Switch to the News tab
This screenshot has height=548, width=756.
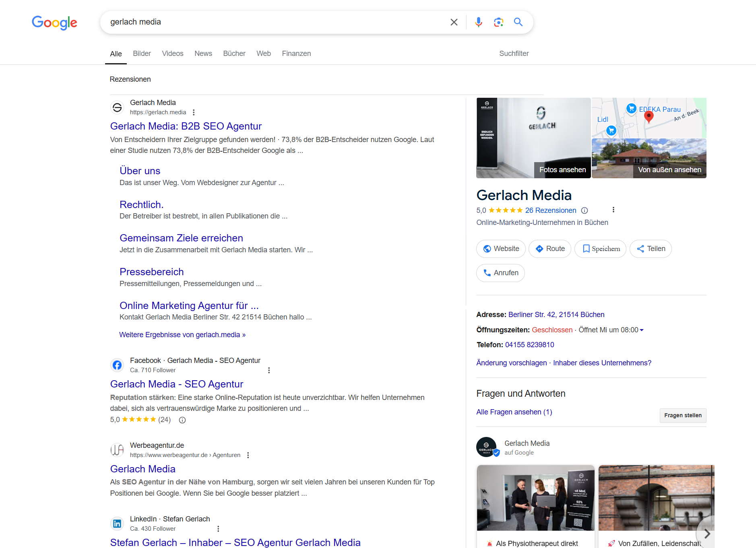203,54
